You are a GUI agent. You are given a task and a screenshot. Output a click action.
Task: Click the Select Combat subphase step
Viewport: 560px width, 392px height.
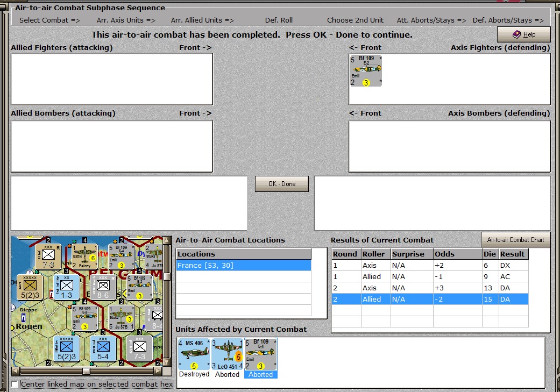[49, 20]
